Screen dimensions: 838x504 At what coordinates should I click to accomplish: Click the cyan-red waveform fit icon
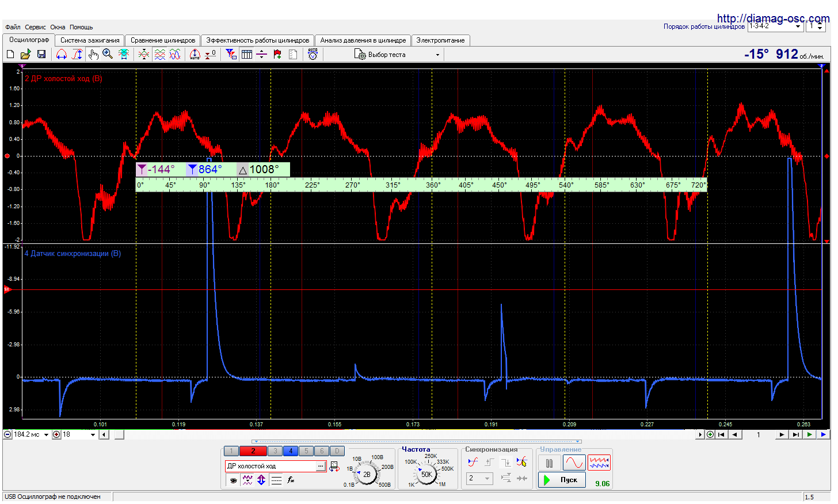click(x=123, y=54)
